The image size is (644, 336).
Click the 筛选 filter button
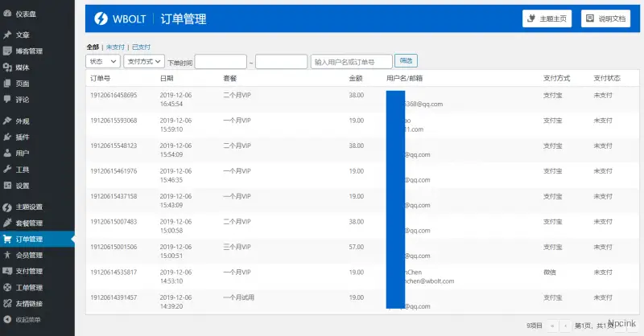[x=407, y=60]
